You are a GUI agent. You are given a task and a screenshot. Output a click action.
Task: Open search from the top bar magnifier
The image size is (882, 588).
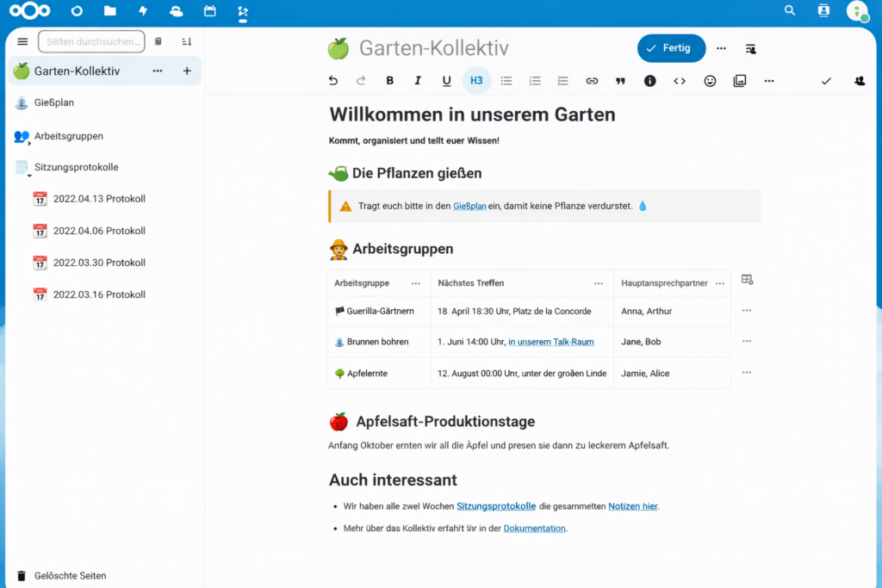790,11
